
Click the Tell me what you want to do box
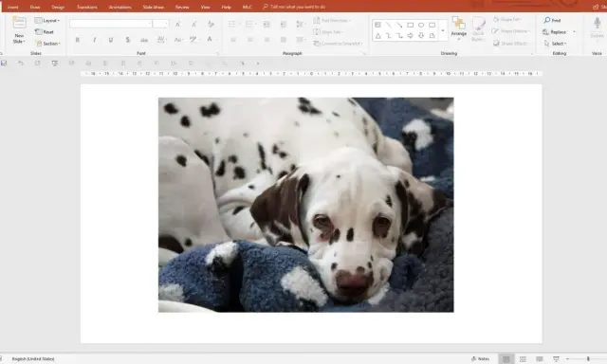(294, 7)
